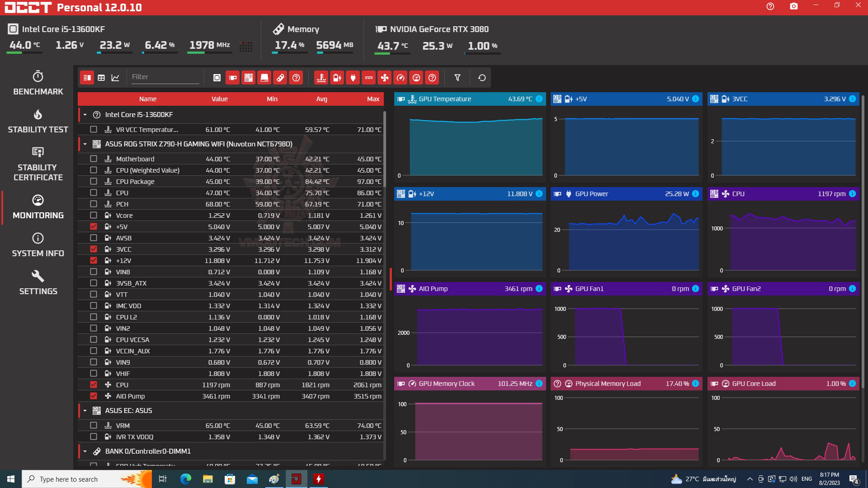Collapse the BANK 0/Controller0-DIMM1 group
868x488 pixels.
pos(85,451)
